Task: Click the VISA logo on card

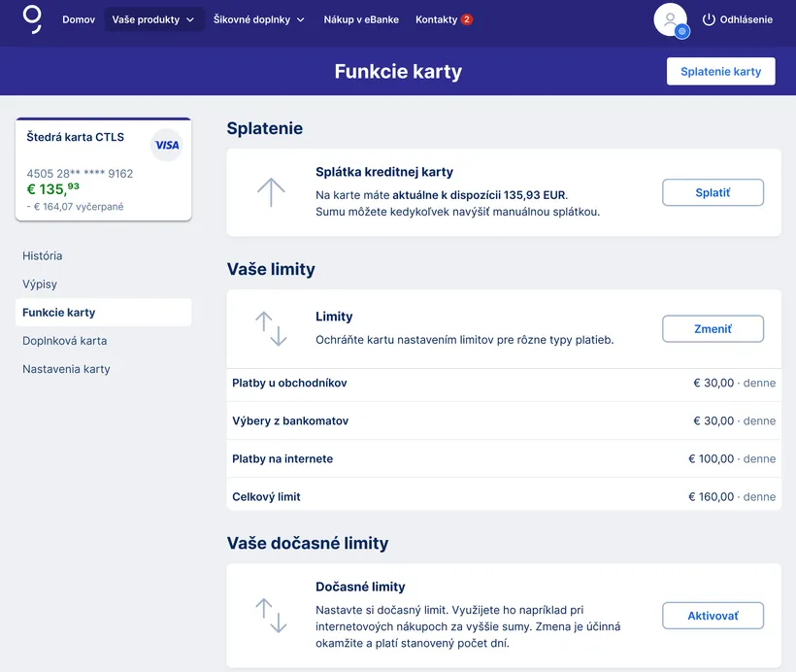Action: pos(167,145)
